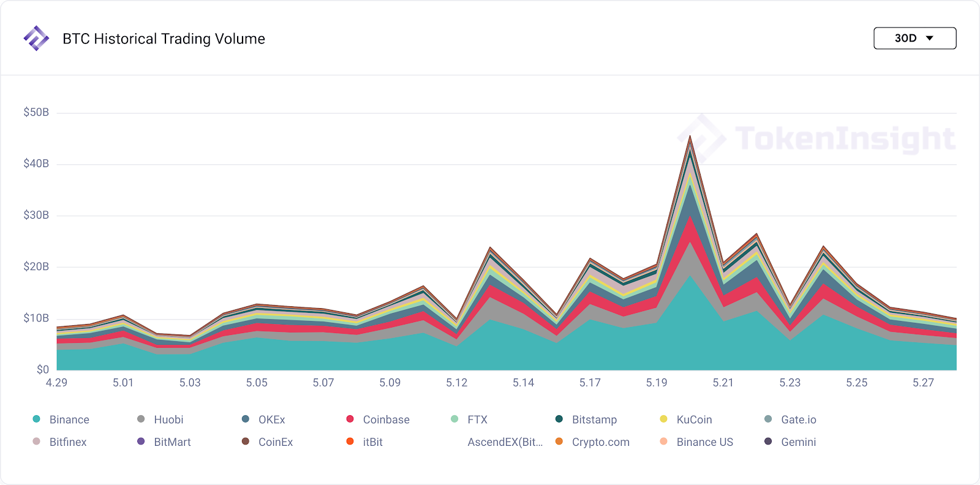The width and height of the screenshot is (980, 485).
Task: Click the CoinEx brown legend dot
Action: point(246,442)
